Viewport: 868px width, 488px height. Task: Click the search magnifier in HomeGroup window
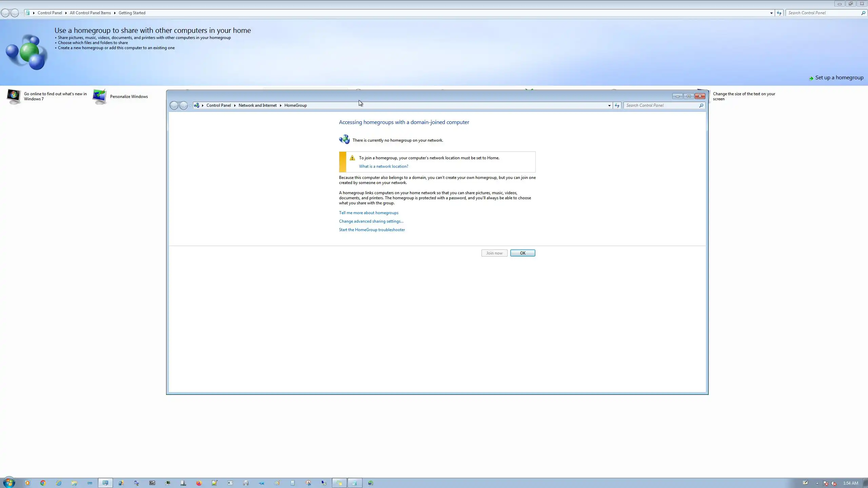[701, 105]
